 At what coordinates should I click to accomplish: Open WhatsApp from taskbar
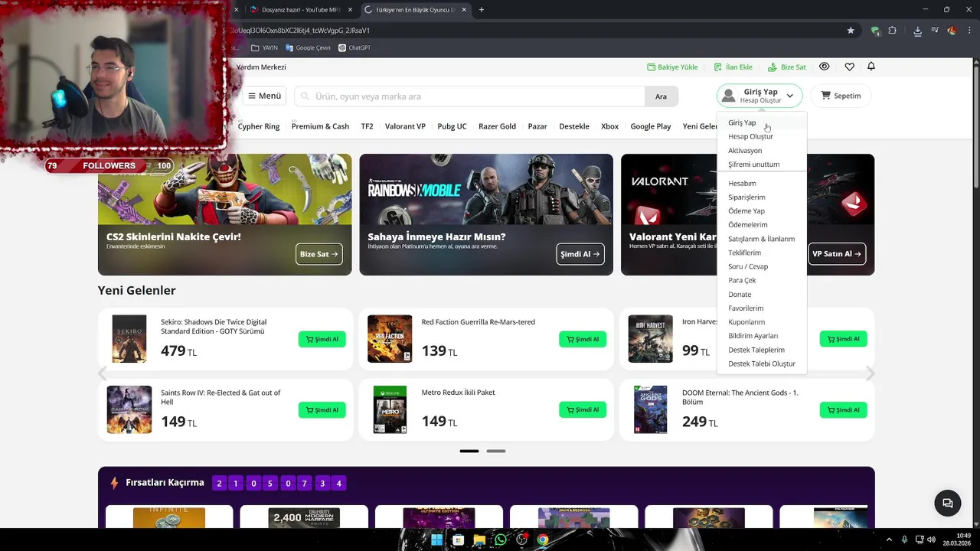point(501,540)
